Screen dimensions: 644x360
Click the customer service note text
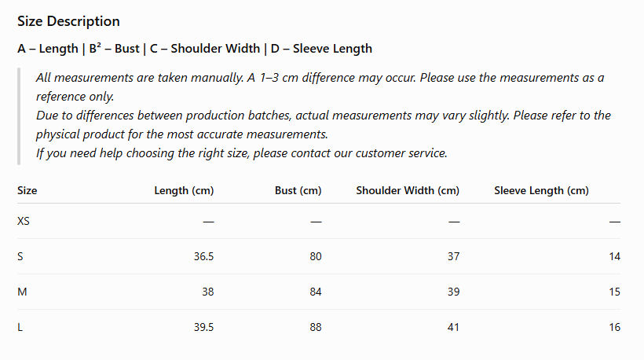coord(242,152)
